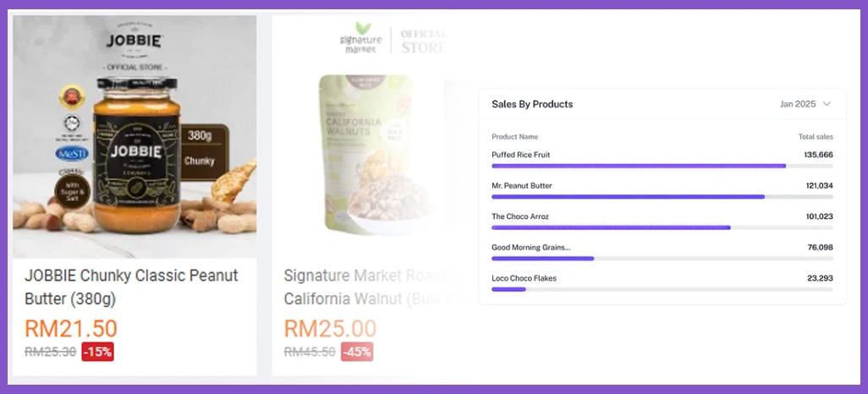Click the RM21.50 price
Screen dimensions: 868x394
click(x=71, y=328)
